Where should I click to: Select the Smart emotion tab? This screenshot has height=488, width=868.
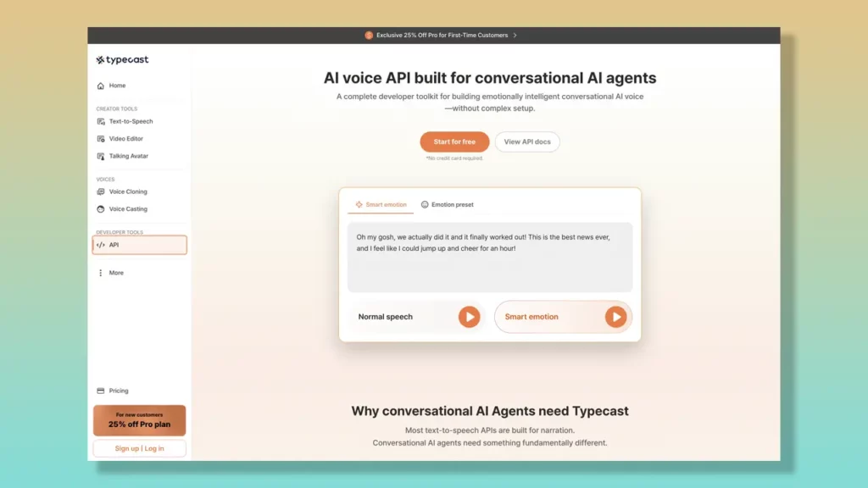coord(381,204)
